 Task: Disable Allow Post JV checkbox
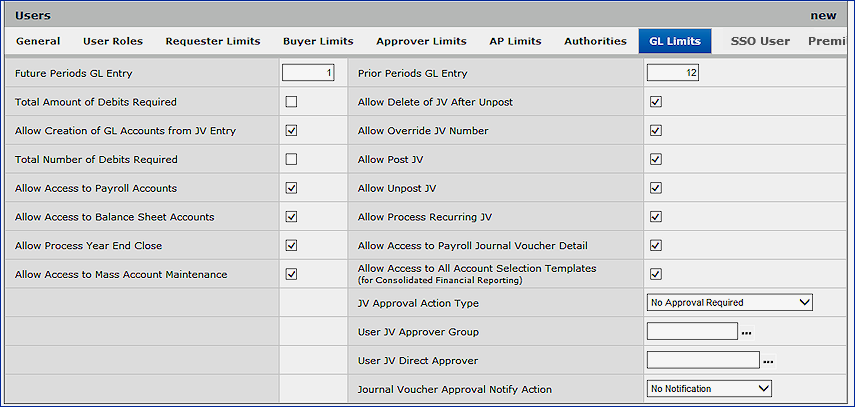(656, 159)
